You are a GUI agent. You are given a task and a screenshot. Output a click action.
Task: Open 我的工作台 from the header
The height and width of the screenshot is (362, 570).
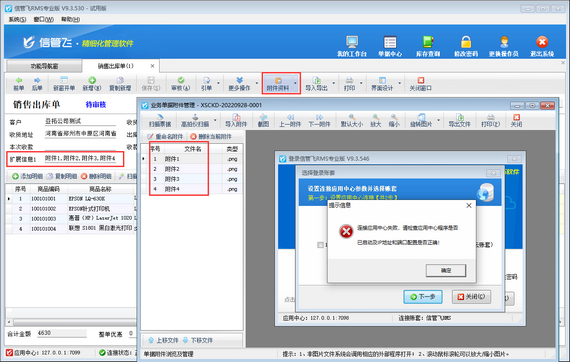352,46
